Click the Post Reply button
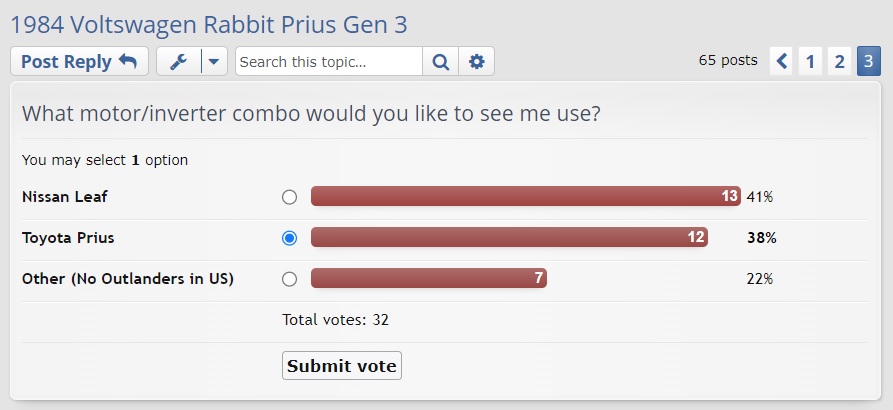Screen dimensions: 893x410 tap(79, 62)
